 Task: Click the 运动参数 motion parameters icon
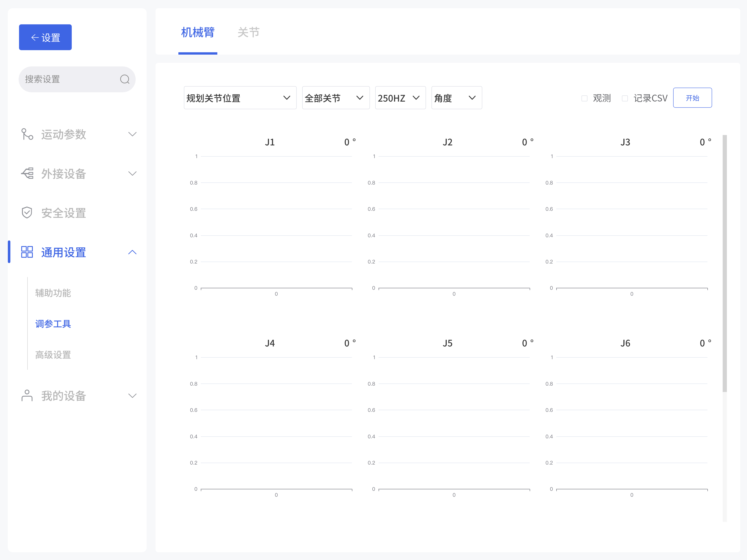[27, 134]
